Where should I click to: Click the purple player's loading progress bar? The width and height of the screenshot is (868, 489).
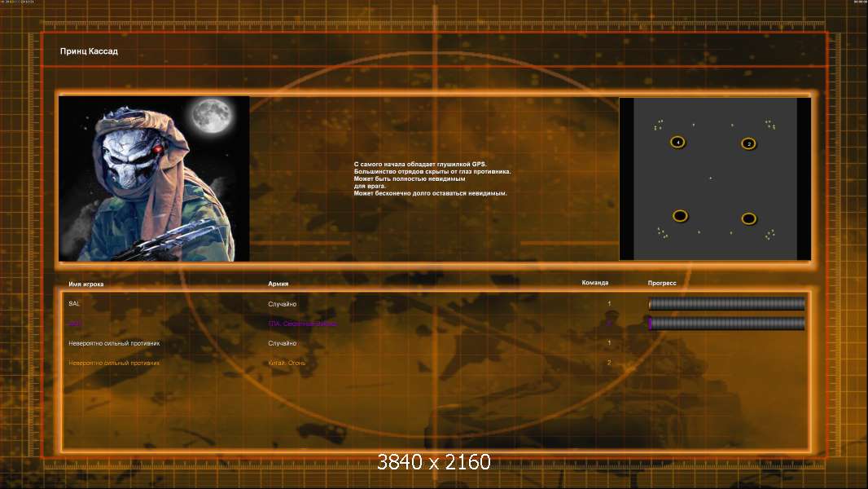point(727,324)
